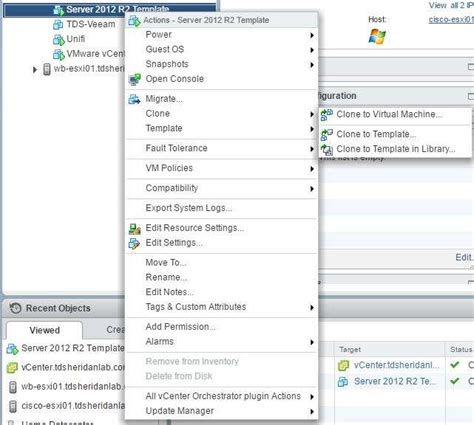Click the wb-esxi01 host icon in tree

point(47,69)
